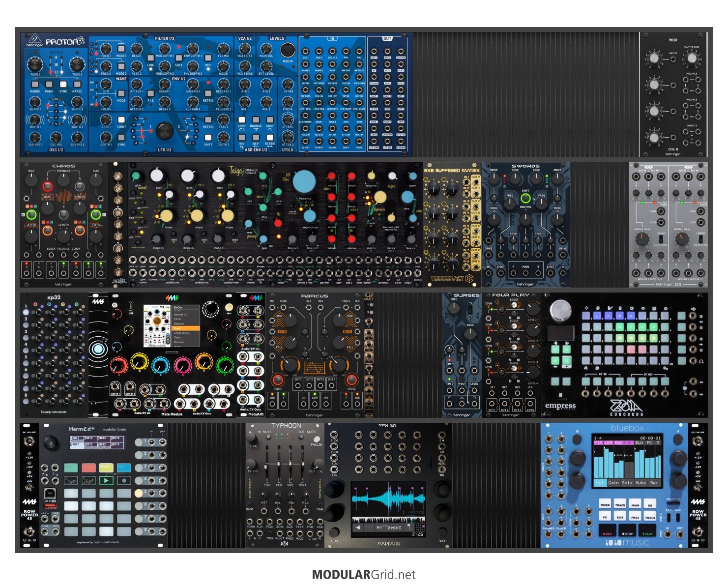Viewport: 728px width, 585px height.
Task: Select the Gain tab on bluebox screen
Action: click(x=613, y=483)
